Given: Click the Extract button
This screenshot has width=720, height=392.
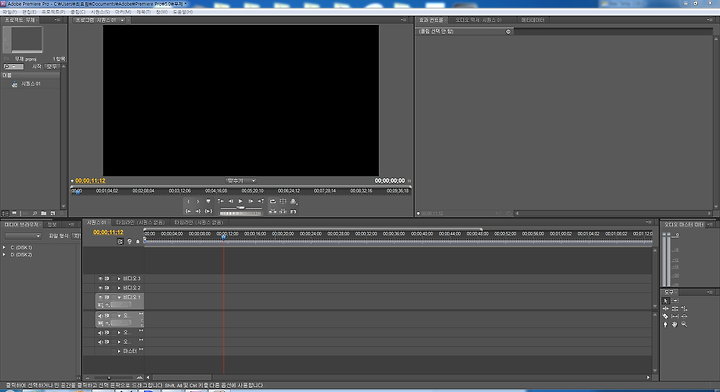Looking at the screenshot, I should click(x=283, y=211).
